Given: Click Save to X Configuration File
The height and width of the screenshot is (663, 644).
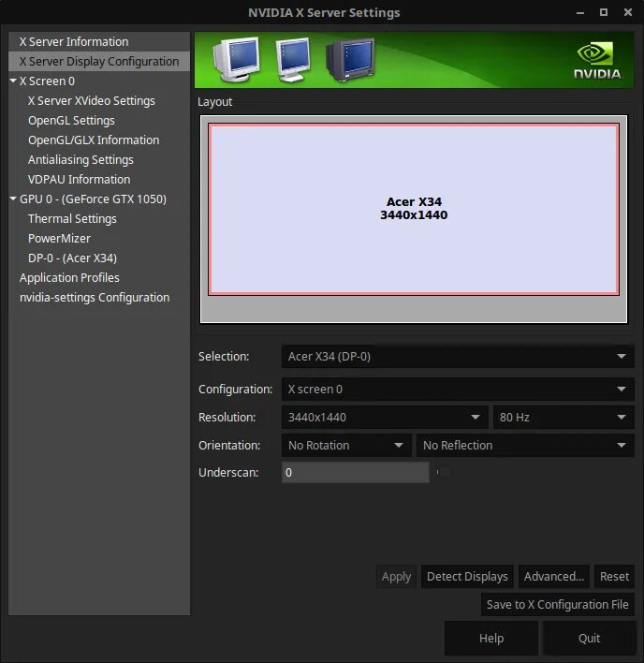Looking at the screenshot, I should pyautogui.click(x=557, y=605).
